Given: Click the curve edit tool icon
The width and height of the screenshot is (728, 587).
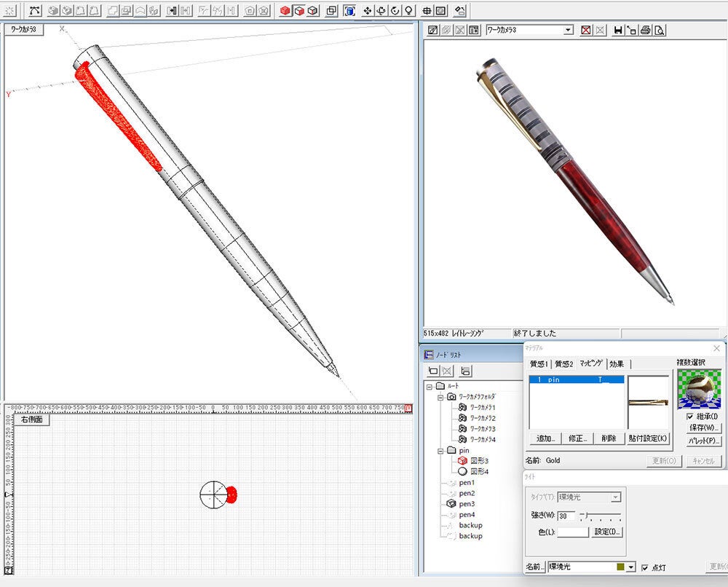Looking at the screenshot, I should point(34,11).
